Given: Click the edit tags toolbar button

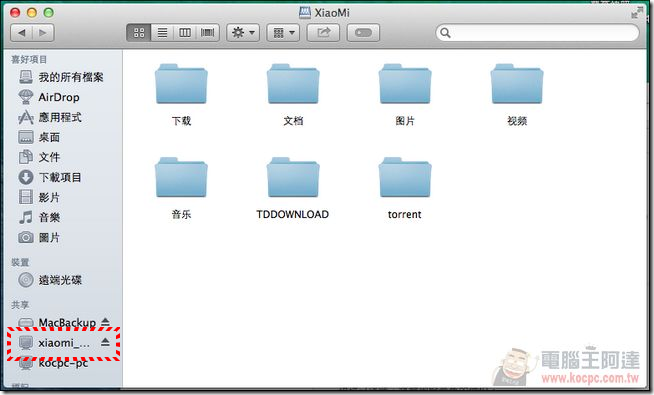Looking at the screenshot, I should tap(363, 33).
